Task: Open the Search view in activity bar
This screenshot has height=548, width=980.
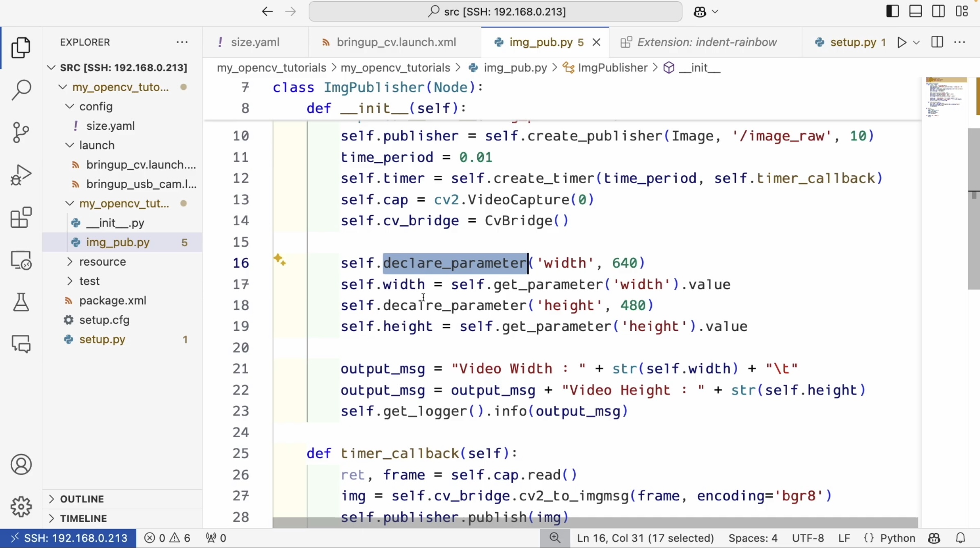Action: click(x=21, y=89)
